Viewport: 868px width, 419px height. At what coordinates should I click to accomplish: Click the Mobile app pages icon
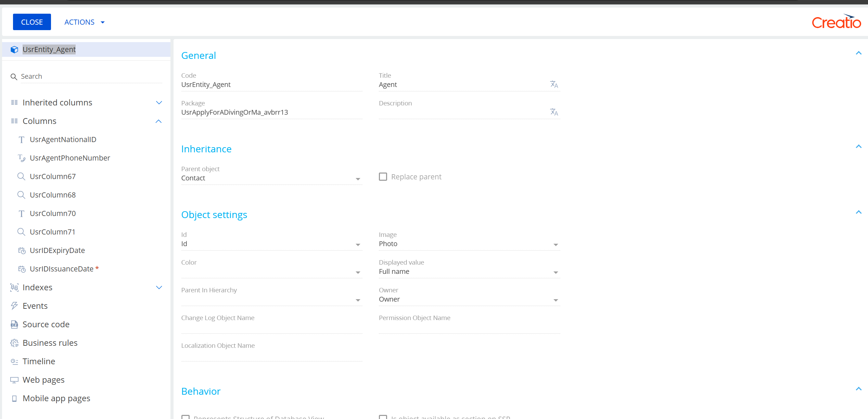coord(14,398)
